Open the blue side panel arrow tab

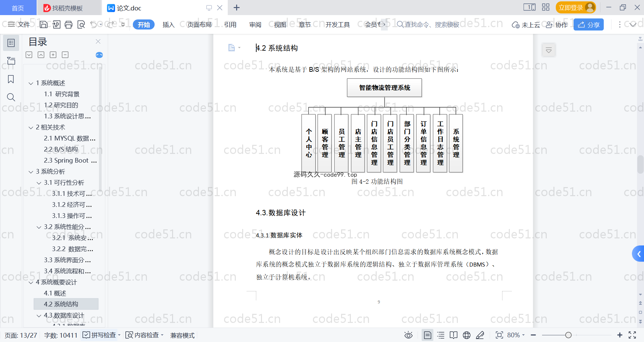(638, 254)
